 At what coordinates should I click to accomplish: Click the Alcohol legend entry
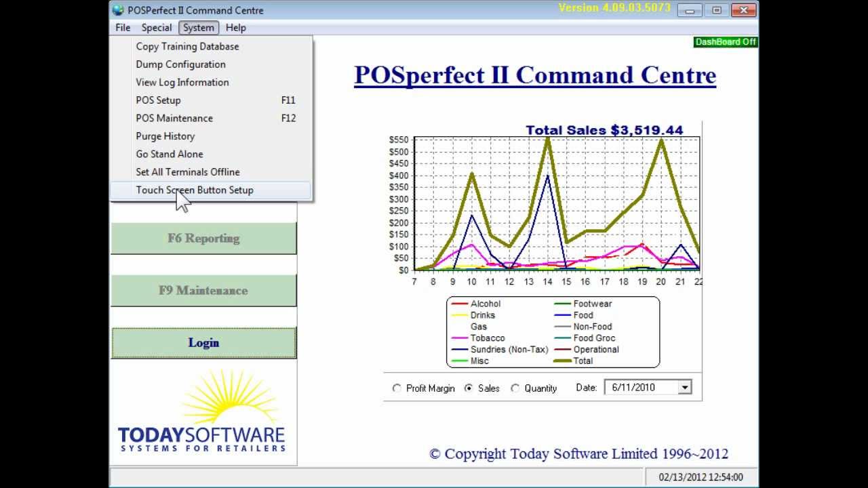[476, 304]
